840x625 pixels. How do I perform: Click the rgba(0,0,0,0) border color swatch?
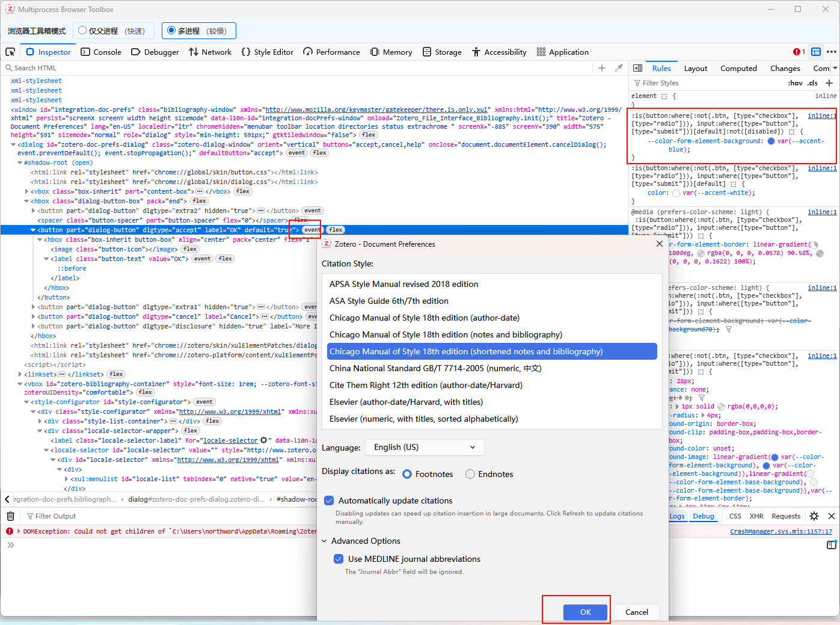tap(721, 407)
